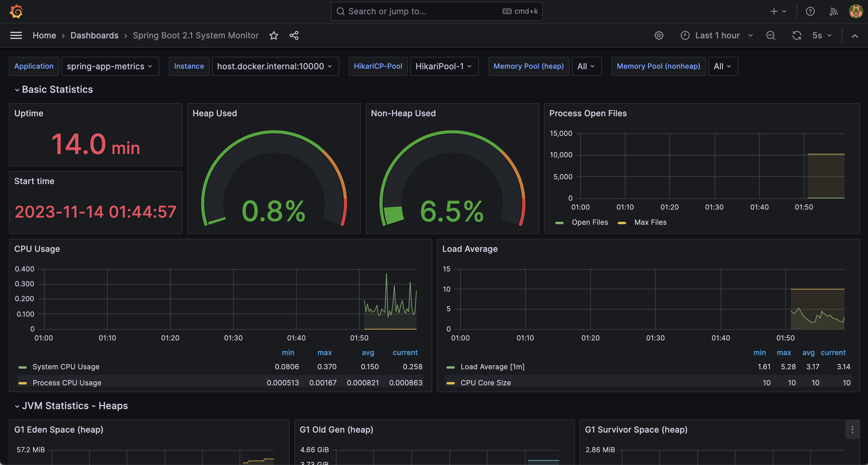Open the HikariPool-1 pool dropdown

(x=444, y=66)
